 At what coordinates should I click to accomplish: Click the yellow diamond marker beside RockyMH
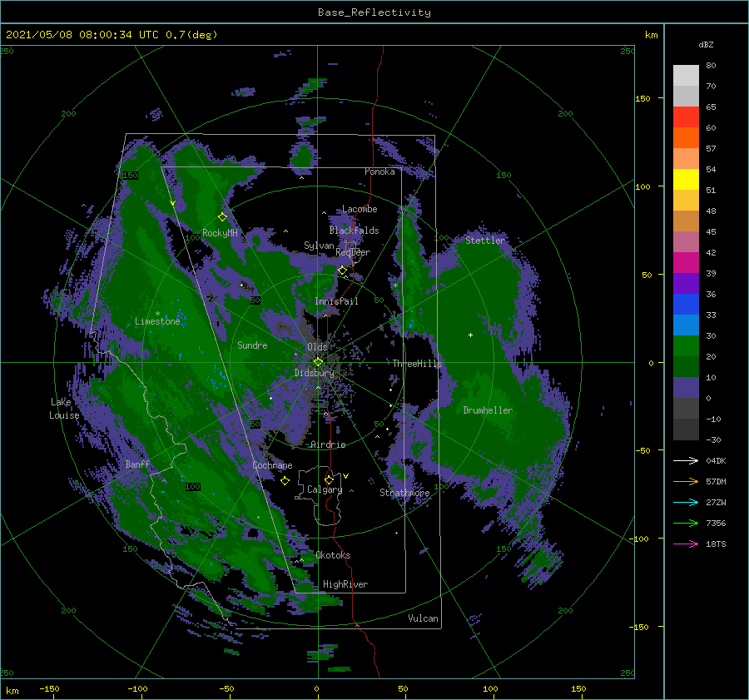[x=222, y=217]
